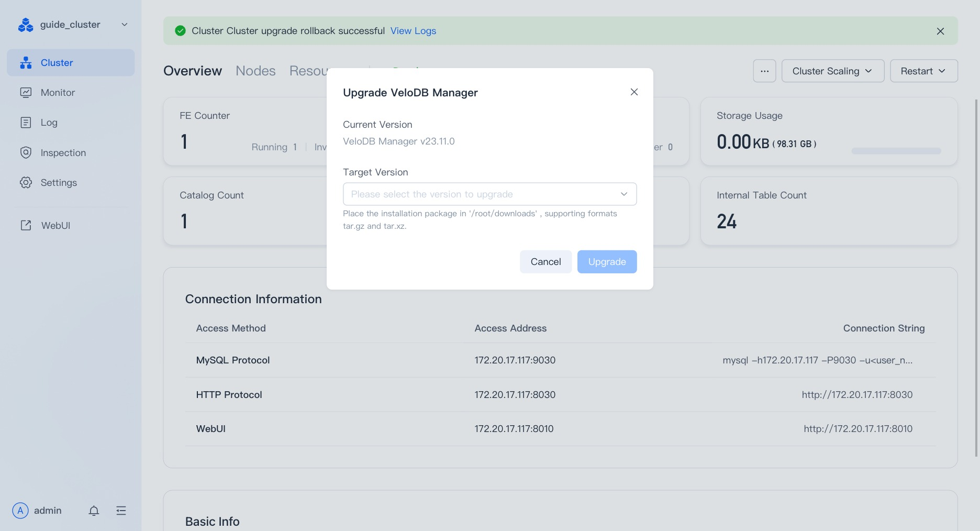Image resolution: width=980 pixels, height=531 pixels.
Task: Click address 172.20.17.117:9030
Action: click(x=515, y=360)
